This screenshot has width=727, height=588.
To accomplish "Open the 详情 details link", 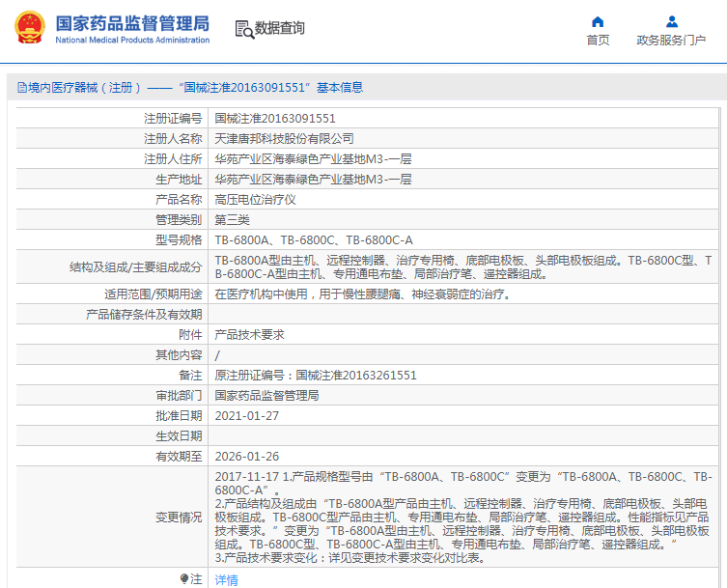I will click(x=226, y=579).
